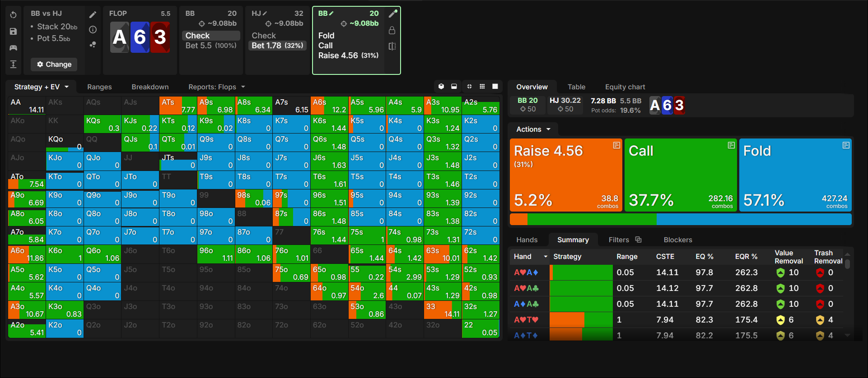Image resolution: width=868 pixels, height=378 pixels.
Task: Open the Blockers tab
Action: [x=677, y=240]
